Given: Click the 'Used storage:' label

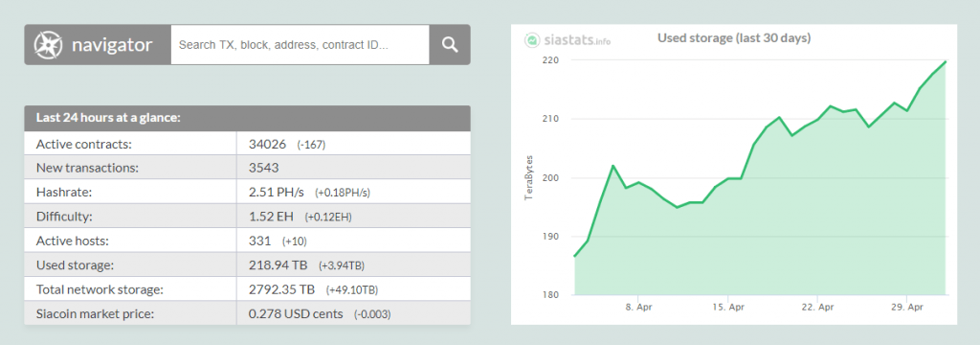Looking at the screenshot, I should tap(75, 265).
